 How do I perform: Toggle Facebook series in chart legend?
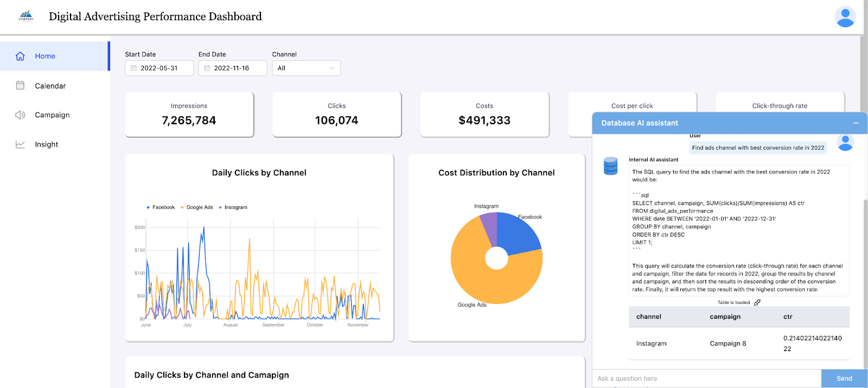[161, 207]
